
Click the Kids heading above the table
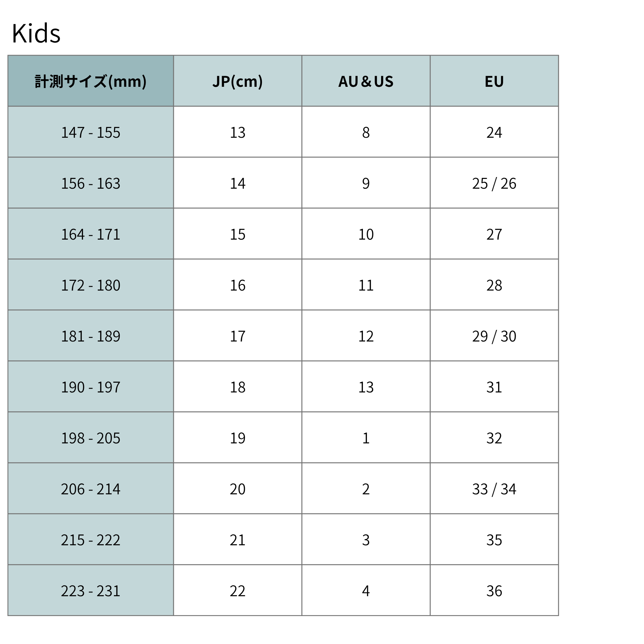pos(36,33)
